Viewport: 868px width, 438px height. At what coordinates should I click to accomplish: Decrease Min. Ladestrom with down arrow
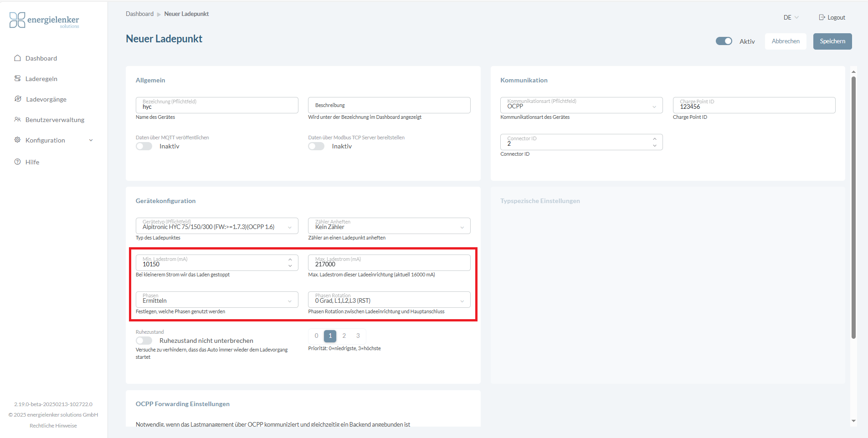tap(290, 266)
